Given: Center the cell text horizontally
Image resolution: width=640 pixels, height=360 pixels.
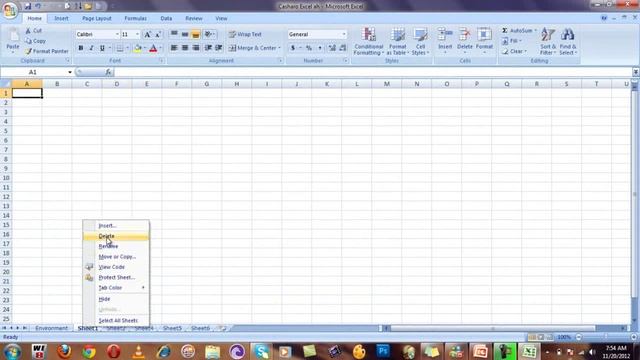Looking at the screenshot, I should click(185, 48).
